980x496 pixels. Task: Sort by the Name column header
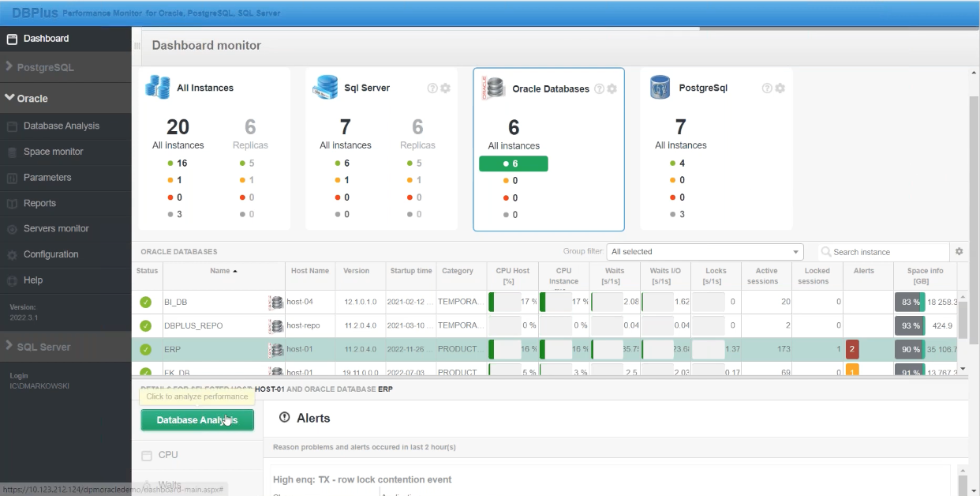point(223,271)
